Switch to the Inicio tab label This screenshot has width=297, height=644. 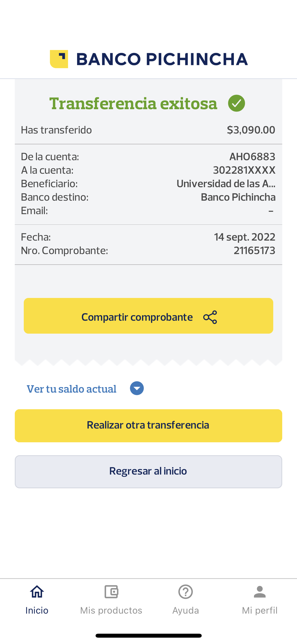click(37, 610)
